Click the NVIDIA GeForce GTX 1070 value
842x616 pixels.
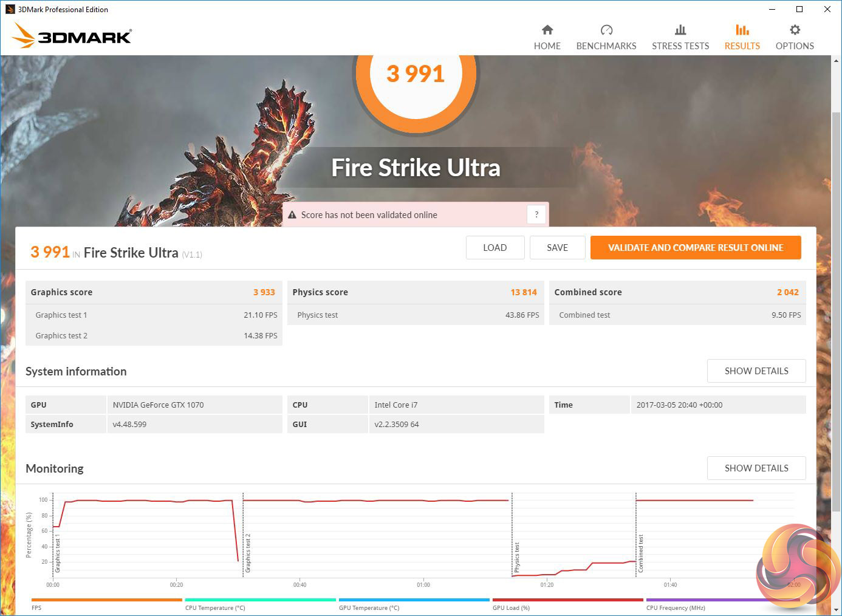(159, 405)
